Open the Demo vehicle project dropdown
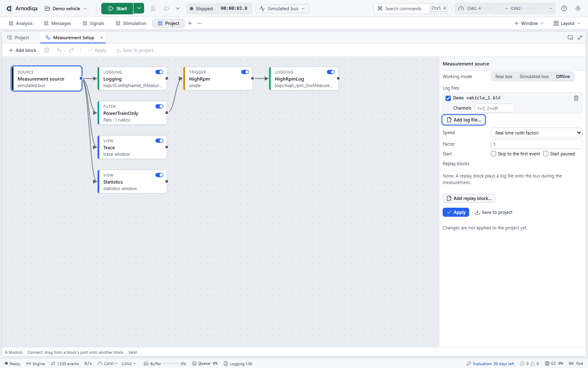 (x=66, y=9)
